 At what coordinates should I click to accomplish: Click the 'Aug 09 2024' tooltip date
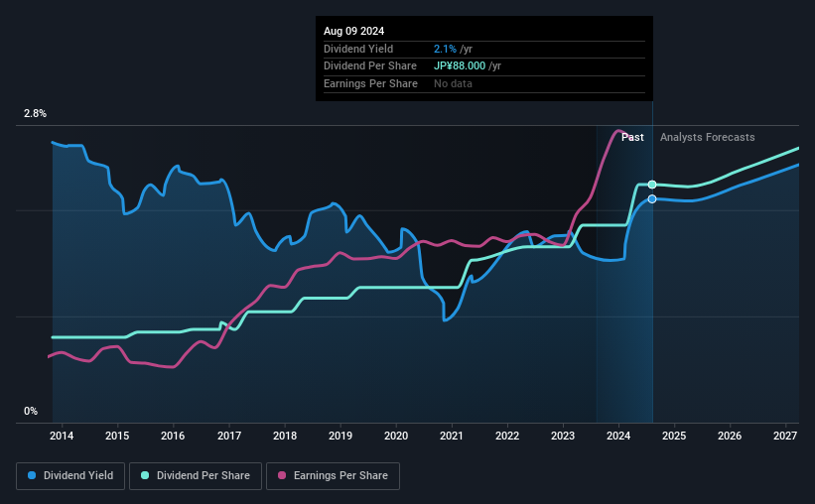click(x=354, y=31)
